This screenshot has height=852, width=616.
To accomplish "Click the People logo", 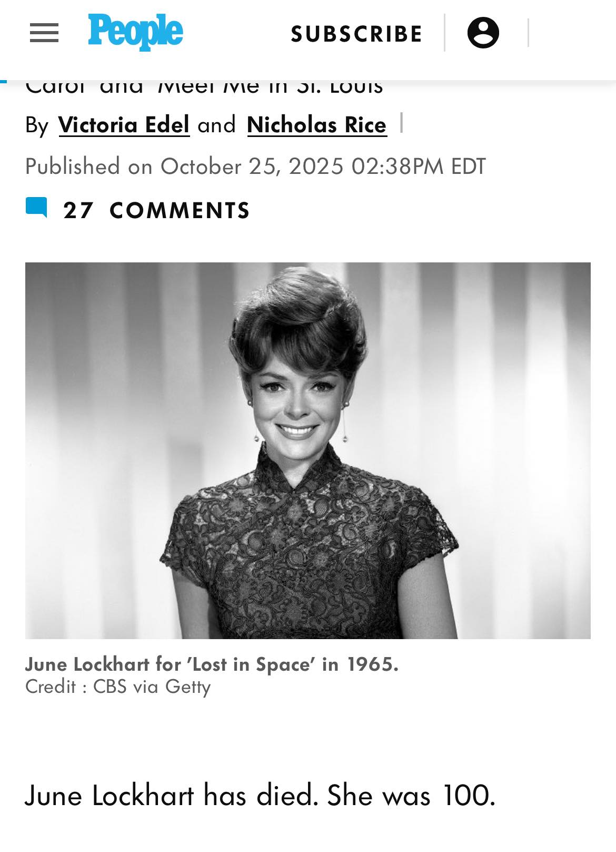I will coord(135,32).
